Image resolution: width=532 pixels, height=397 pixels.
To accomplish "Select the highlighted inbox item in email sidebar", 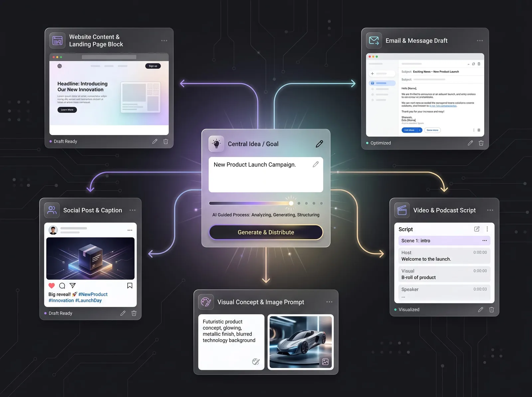I will click(382, 83).
